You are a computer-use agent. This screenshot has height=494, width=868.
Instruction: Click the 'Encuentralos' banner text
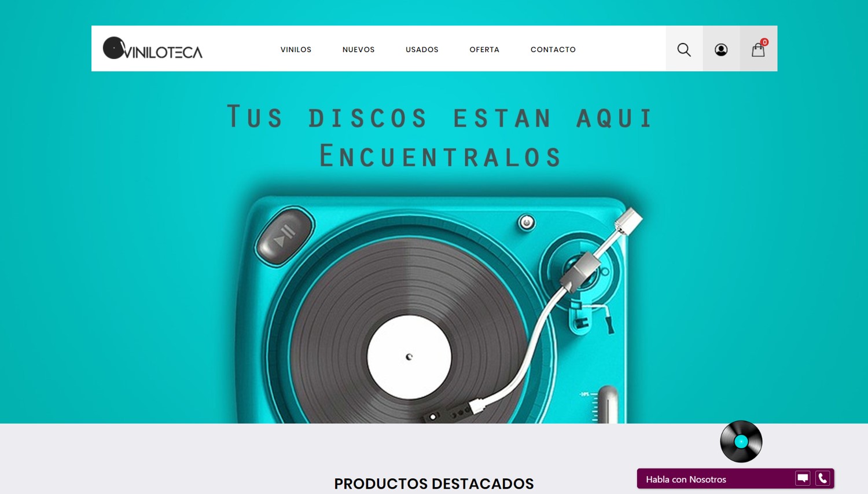coord(440,156)
